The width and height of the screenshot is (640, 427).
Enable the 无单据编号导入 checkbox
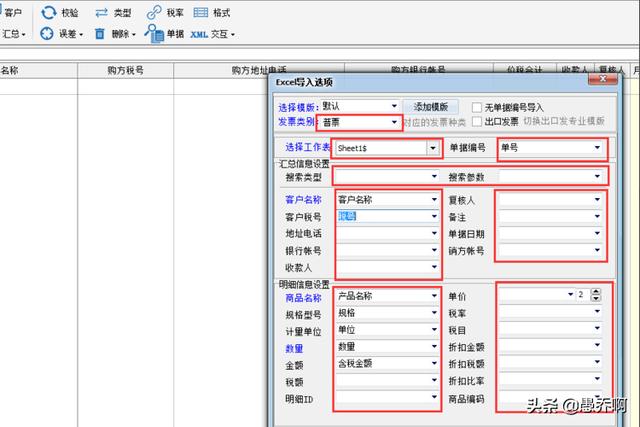point(475,106)
